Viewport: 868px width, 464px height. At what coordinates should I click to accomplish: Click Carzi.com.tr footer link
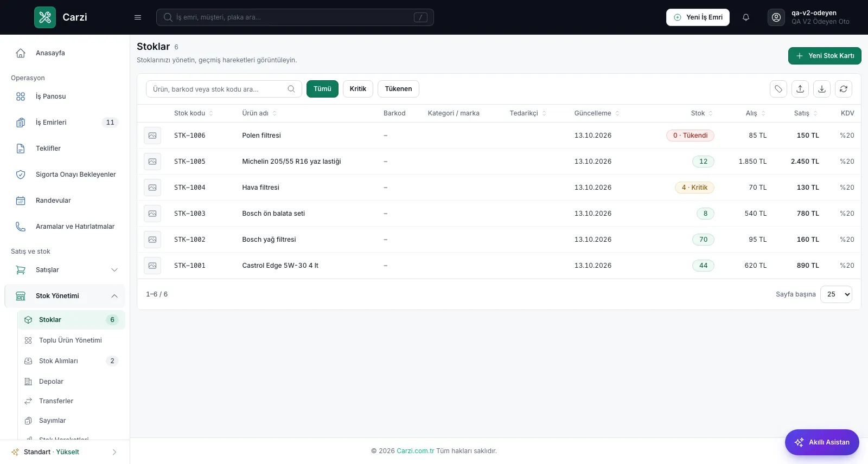[416, 451]
